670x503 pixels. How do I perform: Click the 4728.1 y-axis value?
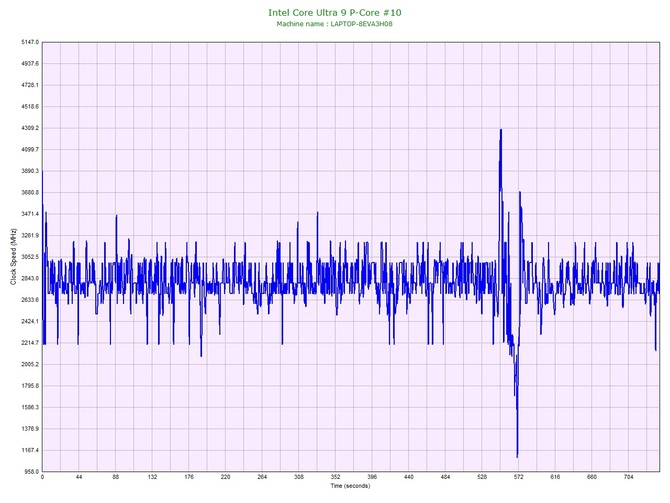click(x=30, y=85)
